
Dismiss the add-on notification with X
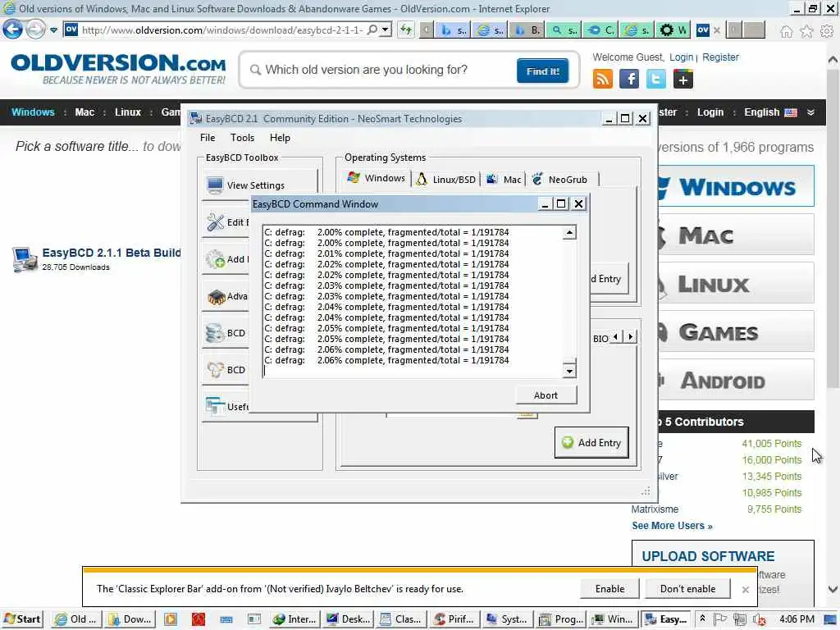745,589
